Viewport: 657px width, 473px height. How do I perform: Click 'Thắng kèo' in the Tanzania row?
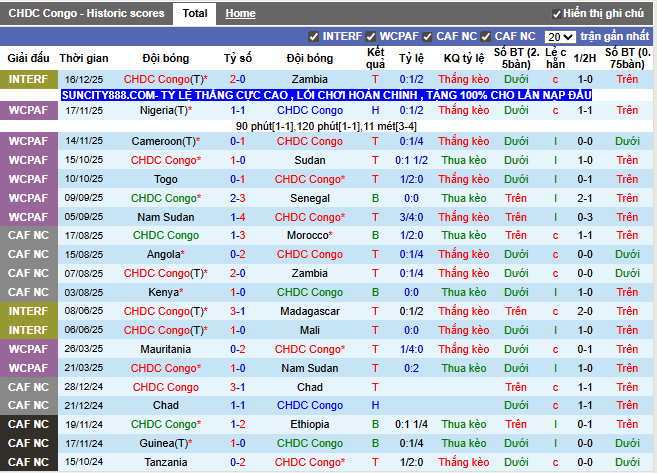[x=464, y=462]
